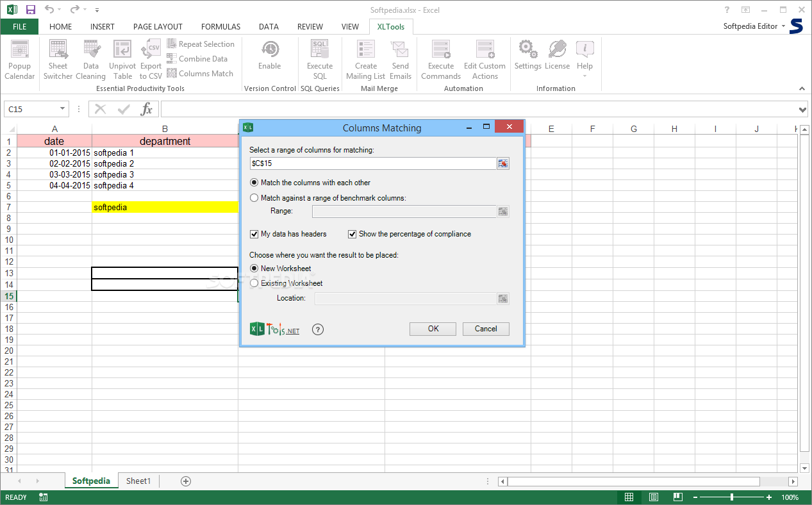The height and width of the screenshot is (505, 812).
Task: Open XLTools Settings
Action: (x=528, y=55)
